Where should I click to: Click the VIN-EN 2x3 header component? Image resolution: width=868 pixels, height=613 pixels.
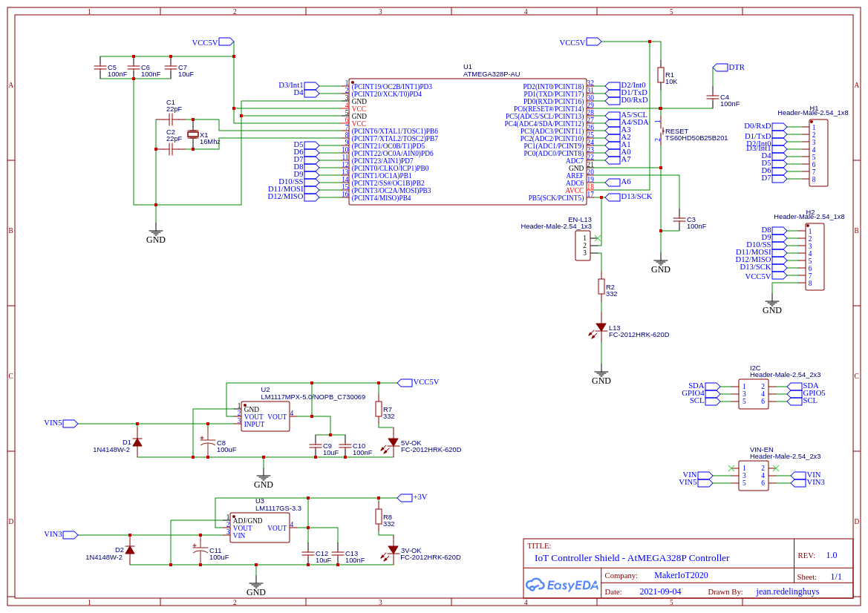coord(754,476)
